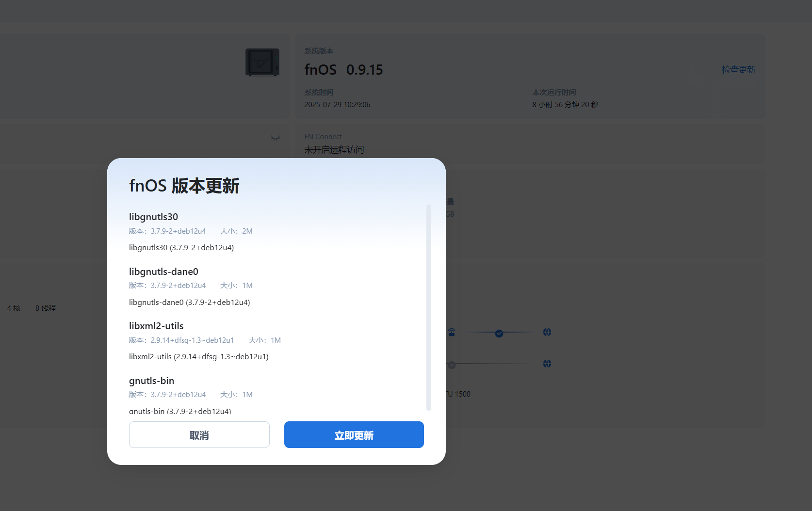Viewport: 812px width, 511px height.
Task: Click the NAS device thumbnail image
Action: 262,62
